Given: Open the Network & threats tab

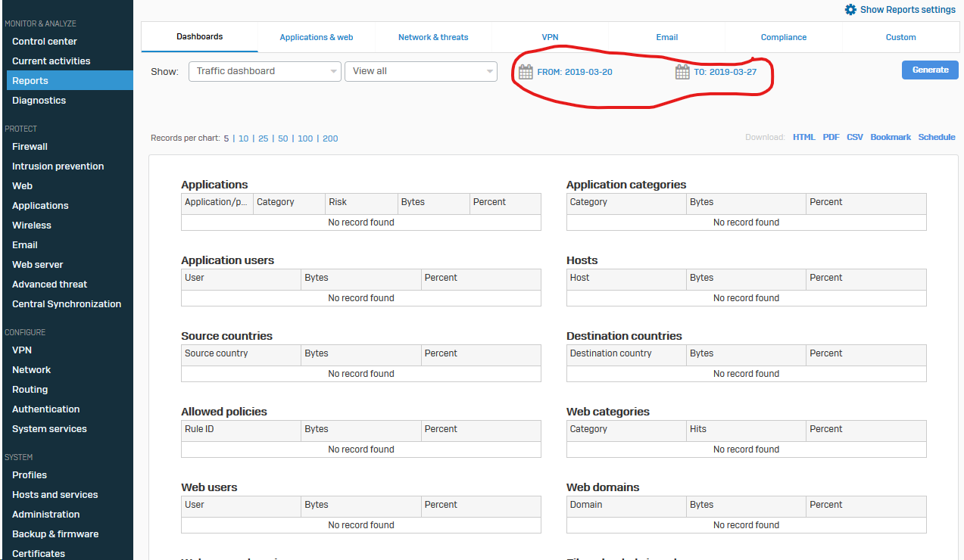Looking at the screenshot, I should pos(433,37).
